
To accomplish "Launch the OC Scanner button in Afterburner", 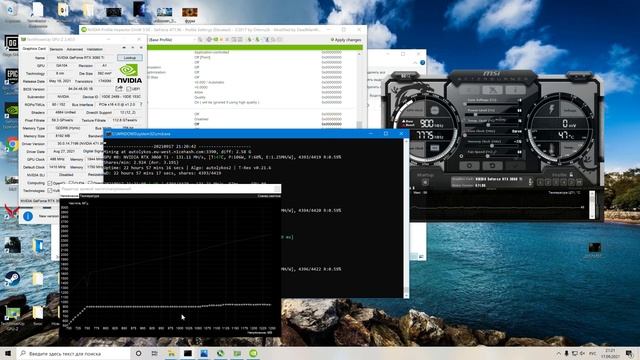I will (493, 90).
